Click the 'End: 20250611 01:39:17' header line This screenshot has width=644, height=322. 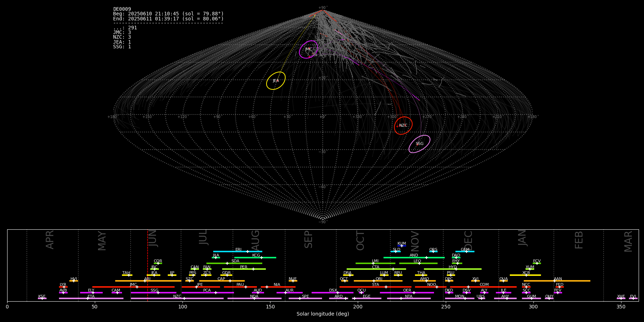(x=168, y=19)
